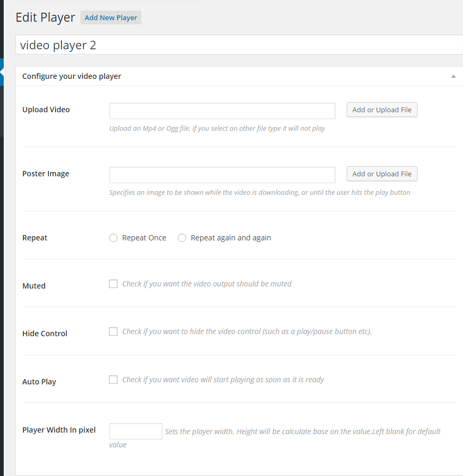Click the Add New Player button

coord(111,17)
